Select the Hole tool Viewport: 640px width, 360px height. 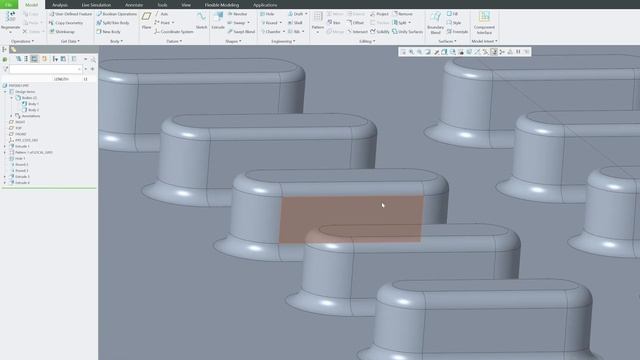267,14
